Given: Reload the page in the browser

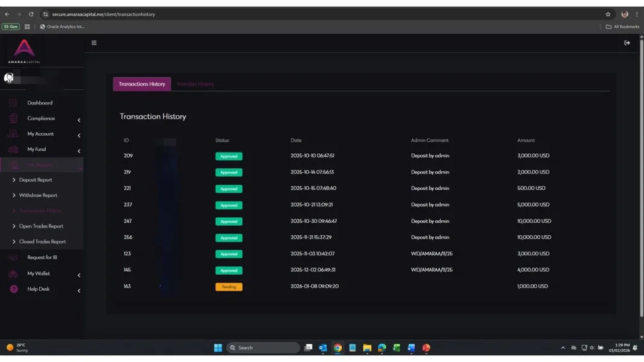Looking at the screenshot, I should pyautogui.click(x=31, y=14).
